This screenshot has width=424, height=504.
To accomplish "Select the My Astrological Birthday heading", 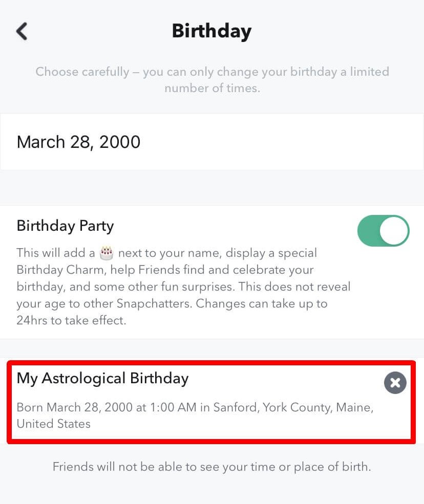I will coord(102,378).
